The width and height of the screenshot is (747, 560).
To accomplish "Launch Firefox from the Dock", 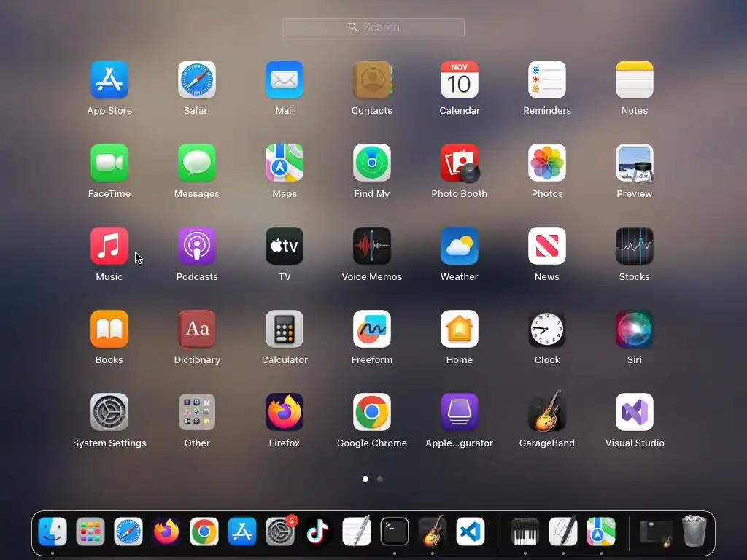I will pyautogui.click(x=166, y=532).
